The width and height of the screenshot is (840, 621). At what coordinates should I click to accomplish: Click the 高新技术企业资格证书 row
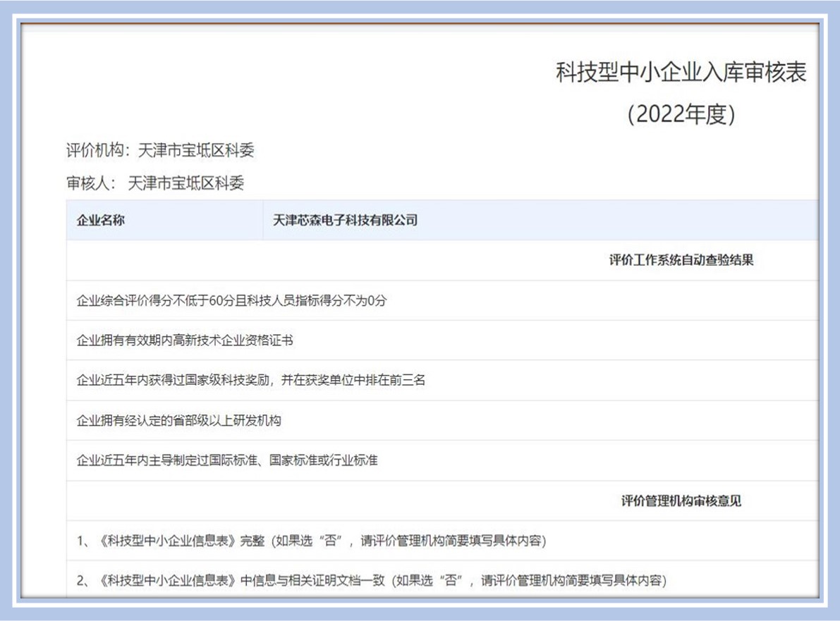[x=185, y=340]
